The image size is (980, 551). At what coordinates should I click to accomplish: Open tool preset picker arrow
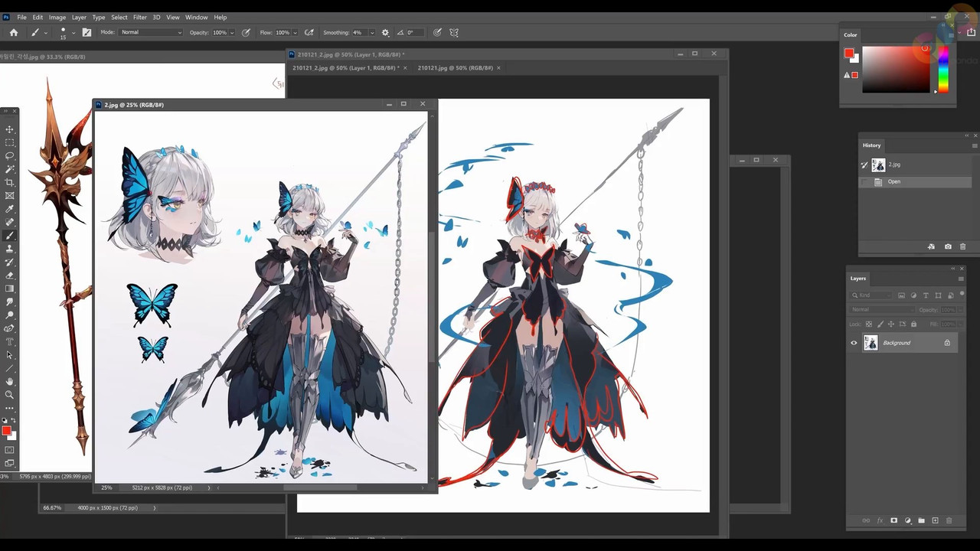46,32
